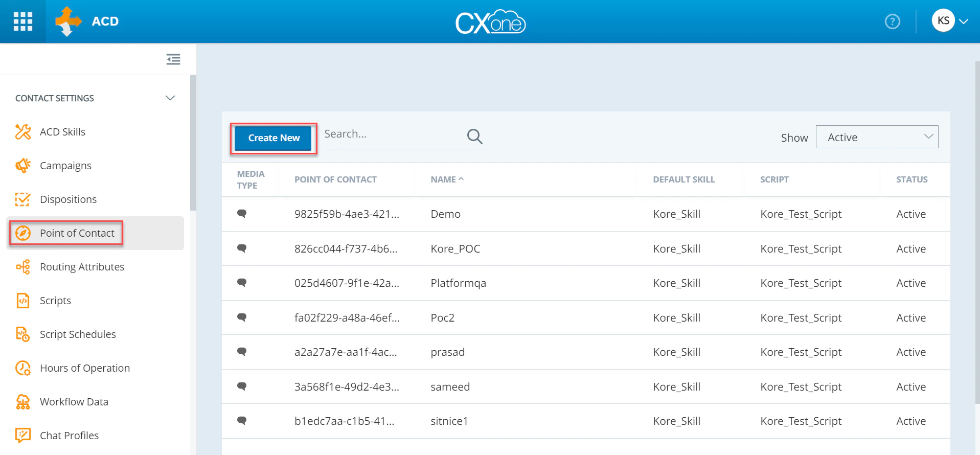Sort by Status column header
This screenshot has width=980, height=455.
[911, 179]
